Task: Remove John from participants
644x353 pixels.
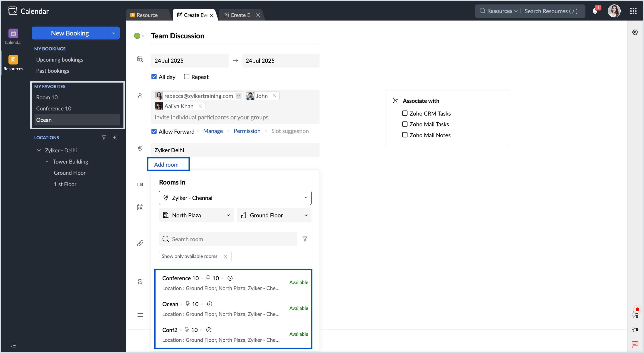Action: tap(275, 96)
